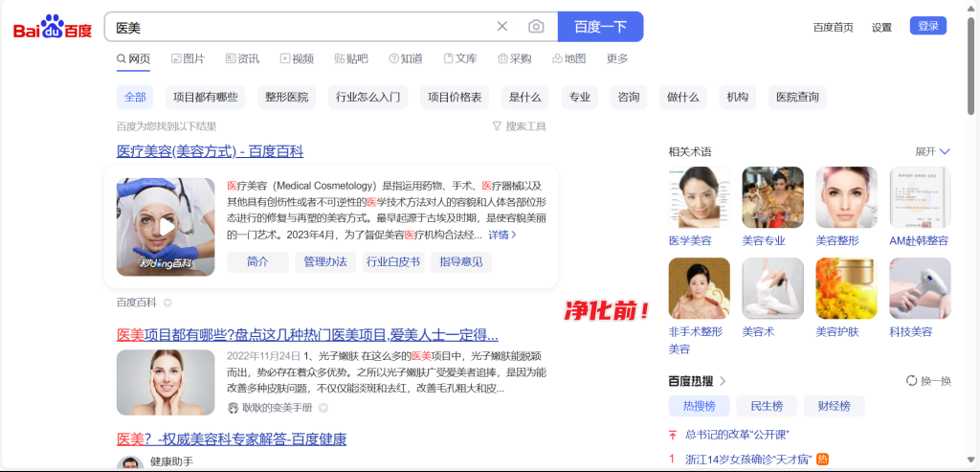The height and width of the screenshot is (472, 980).
Task: Open 管理办法 section button
Action: [325, 262]
